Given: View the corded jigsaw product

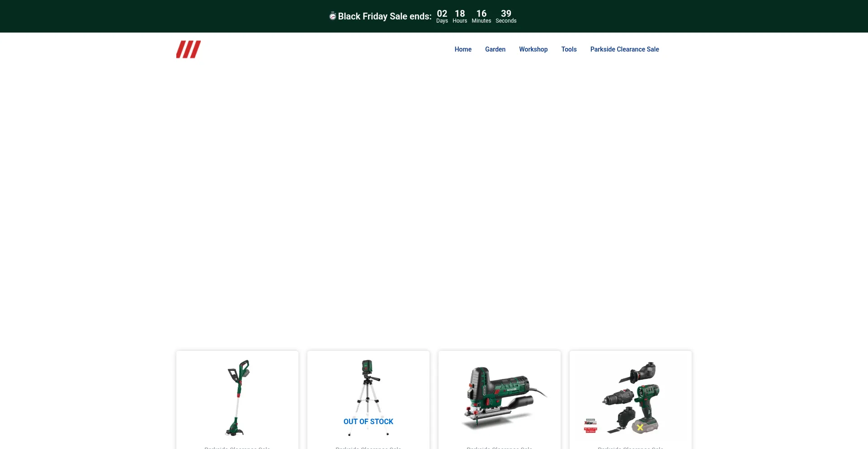Looking at the screenshot, I should click(x=500, y=397).
